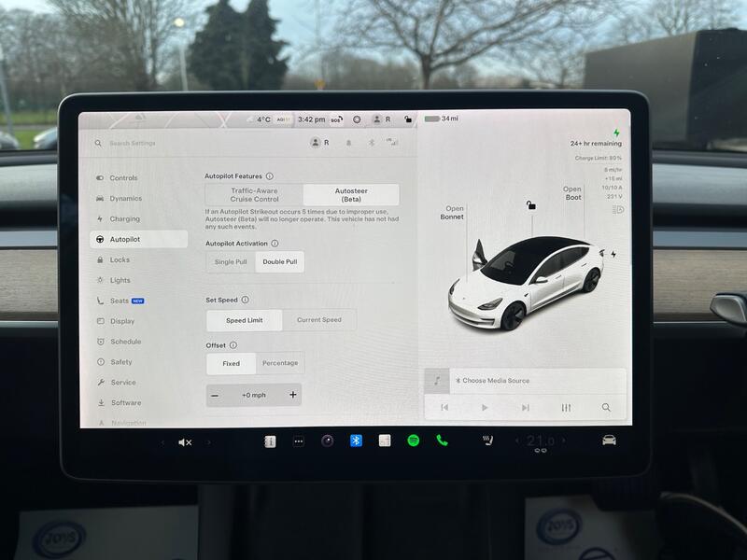Click the Search Settings field
Image resolution: width=747 pixels, height=560 pixels.
pyautogui.click(x=133, y=144)
